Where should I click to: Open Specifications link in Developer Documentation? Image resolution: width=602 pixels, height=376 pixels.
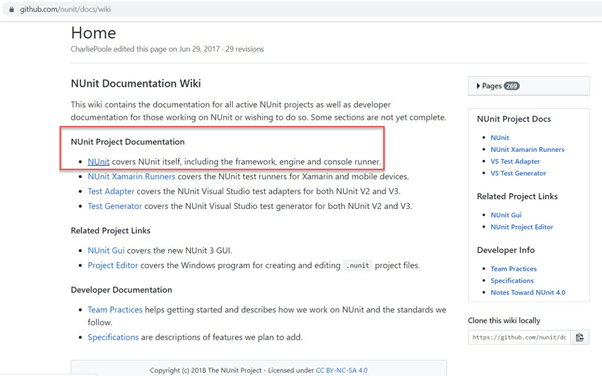(113, 337)
